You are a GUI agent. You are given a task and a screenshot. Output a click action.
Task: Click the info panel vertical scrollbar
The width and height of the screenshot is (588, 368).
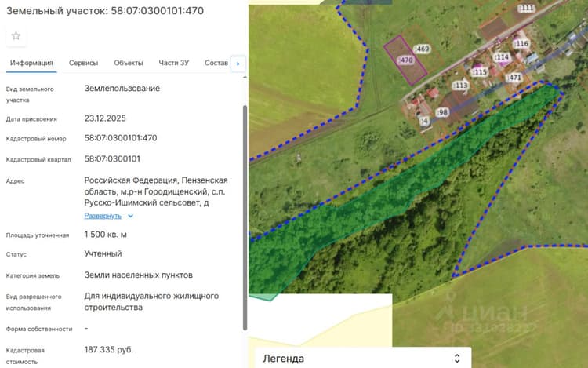(245, 217)
